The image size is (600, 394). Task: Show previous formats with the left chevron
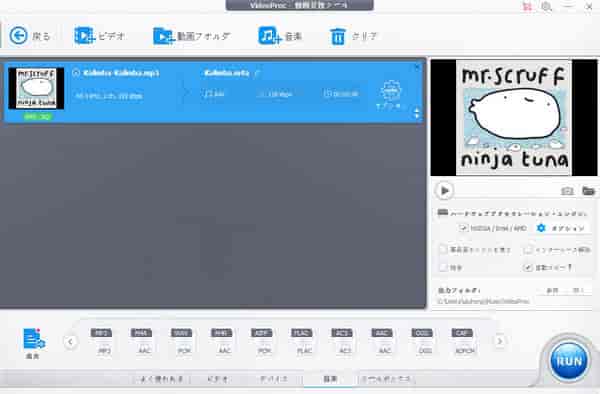(x=70, y=342)
